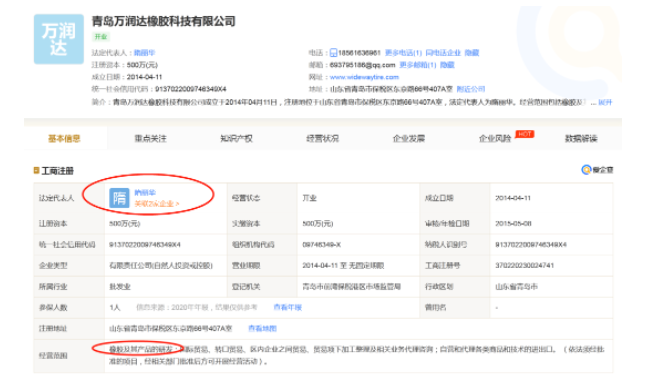The height and width of the screenshot is (384, 666).
Task: Select the email text 693795186@qq.com
Action: click(362, 65)
